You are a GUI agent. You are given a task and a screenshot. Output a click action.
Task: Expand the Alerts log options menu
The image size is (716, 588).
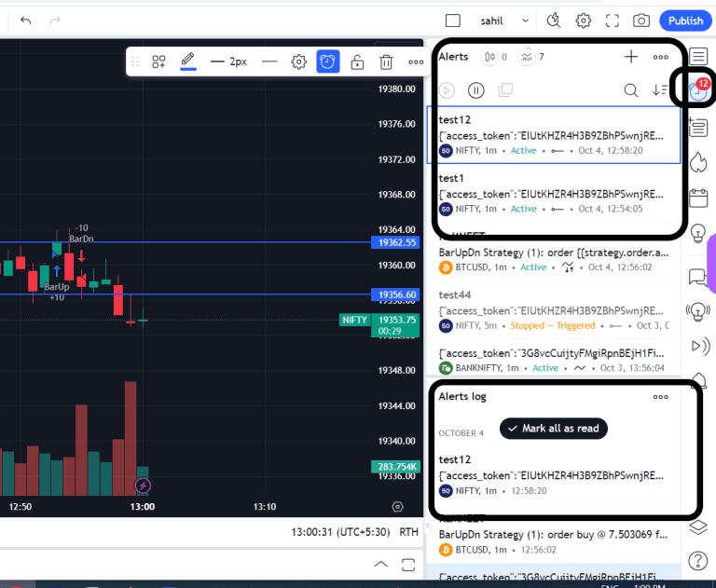(x=661, y=396)
